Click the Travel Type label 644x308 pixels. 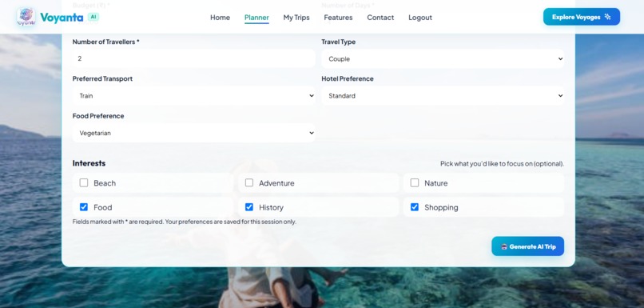click(x=339, y=42)
